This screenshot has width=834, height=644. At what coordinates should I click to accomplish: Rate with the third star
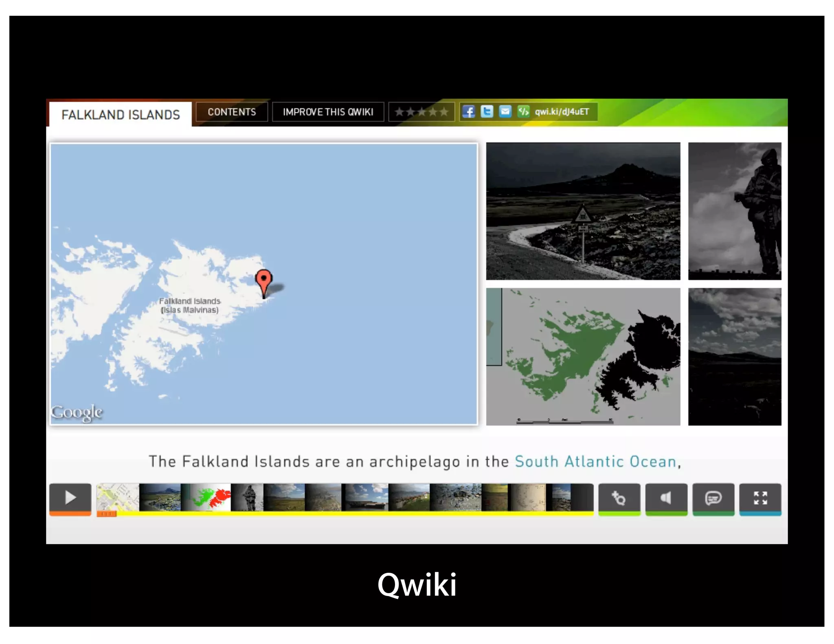[x=421, y=112]
